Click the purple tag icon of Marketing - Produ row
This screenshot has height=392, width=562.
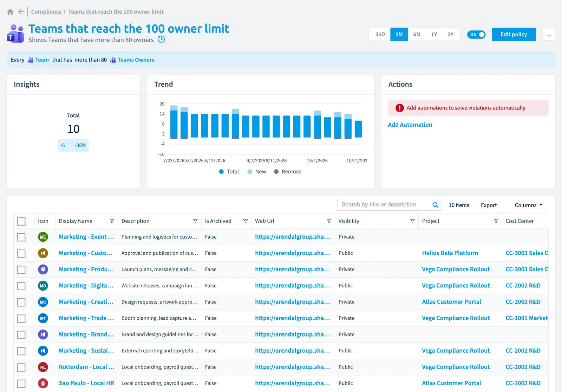pos(43,270)
